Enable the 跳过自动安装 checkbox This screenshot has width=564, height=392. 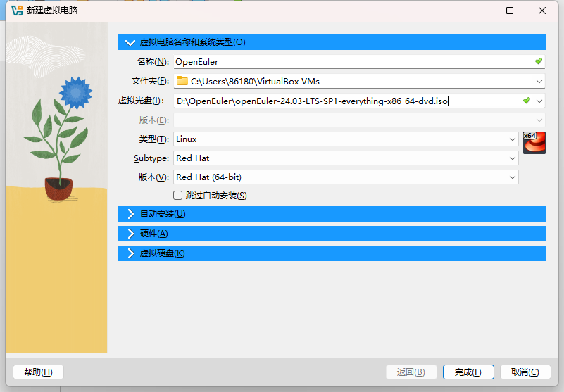point(177,195)
